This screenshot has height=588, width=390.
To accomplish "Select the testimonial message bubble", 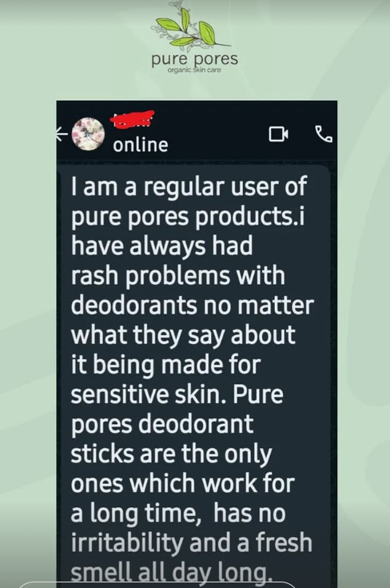I will pos(195,375).
